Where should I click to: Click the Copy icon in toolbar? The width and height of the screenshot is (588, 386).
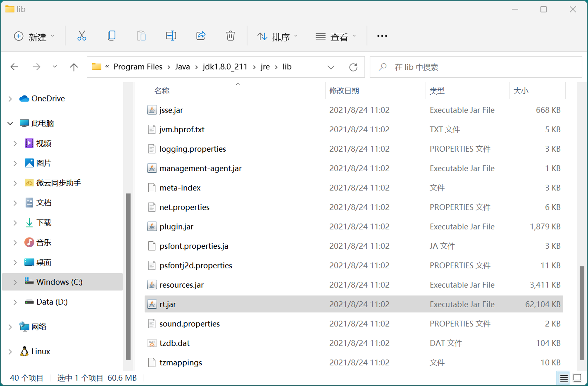click(111, 36)
